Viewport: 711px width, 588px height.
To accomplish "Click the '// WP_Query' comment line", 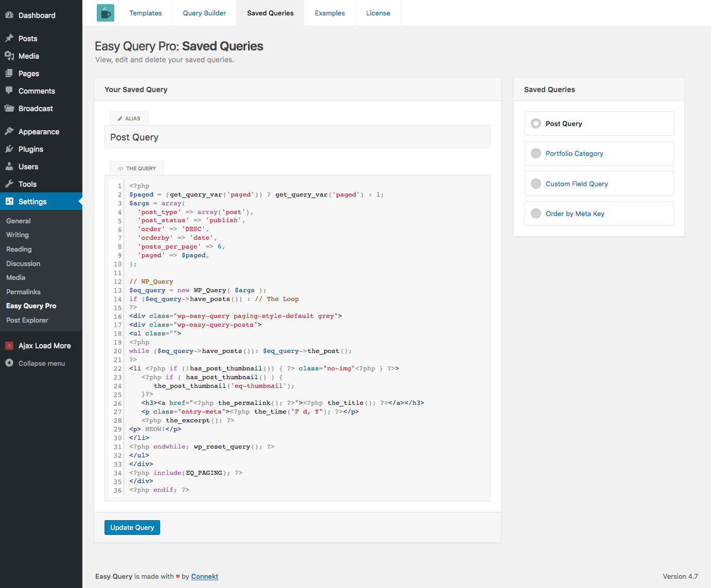I will (x=151, y=281).
